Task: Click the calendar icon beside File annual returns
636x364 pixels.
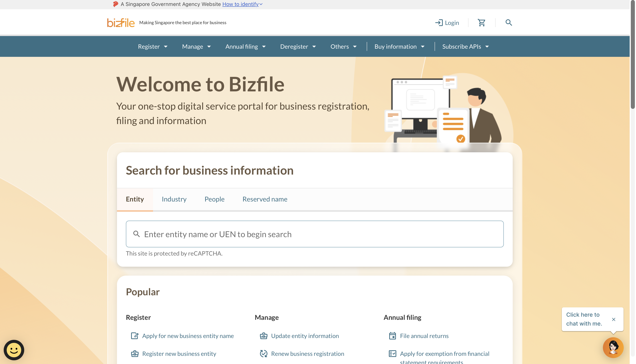Action: click(x=392, y=336)
